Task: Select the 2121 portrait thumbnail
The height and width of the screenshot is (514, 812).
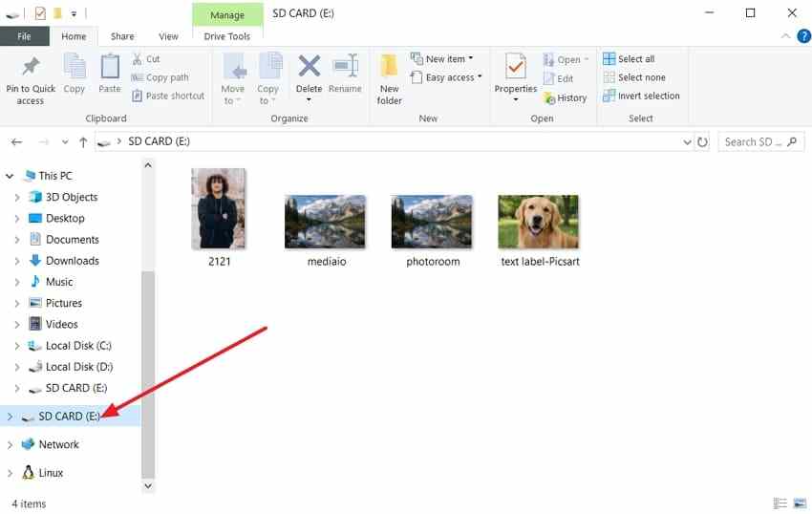Action: point(219,209)
